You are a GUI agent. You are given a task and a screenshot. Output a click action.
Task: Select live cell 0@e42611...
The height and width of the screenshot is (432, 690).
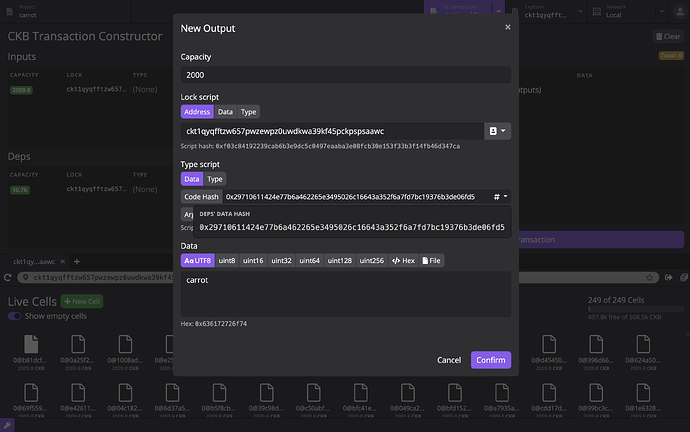[77, 399]
